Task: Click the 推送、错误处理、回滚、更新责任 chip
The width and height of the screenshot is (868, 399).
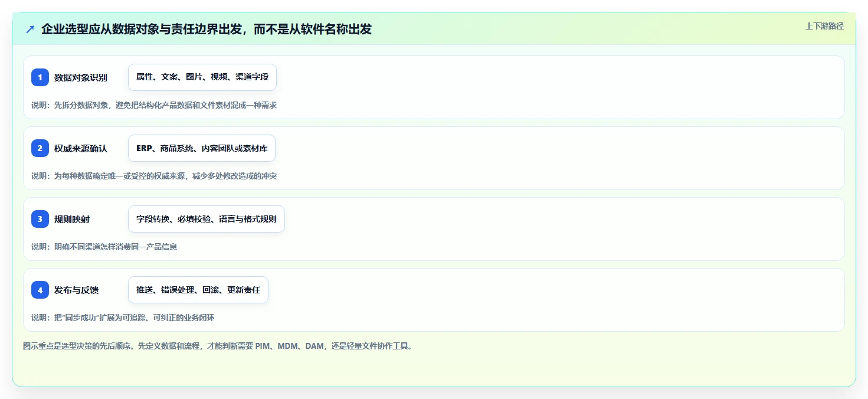Action: click(x=198, y=290)
